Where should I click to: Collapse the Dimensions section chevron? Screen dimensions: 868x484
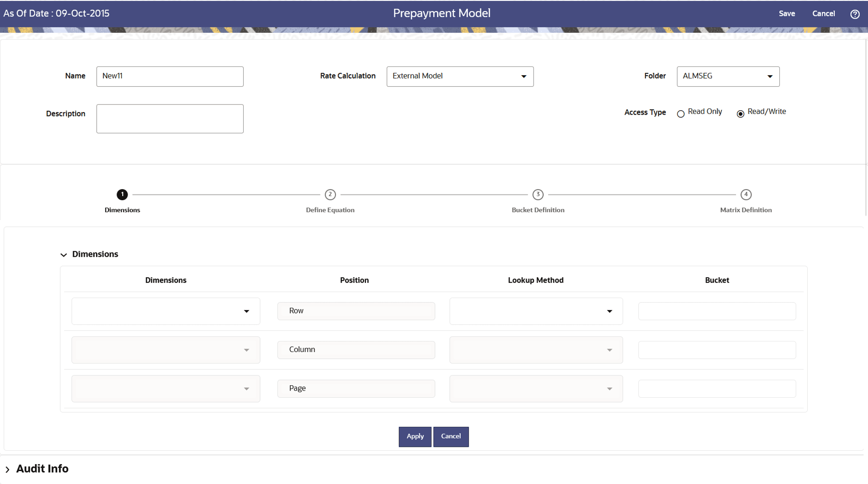point(64,255)
